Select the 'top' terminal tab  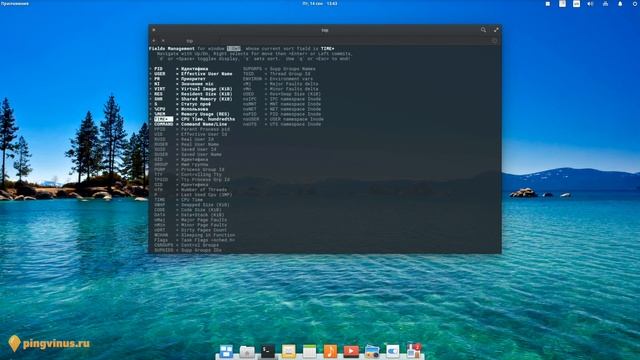(x=190, y=41)
